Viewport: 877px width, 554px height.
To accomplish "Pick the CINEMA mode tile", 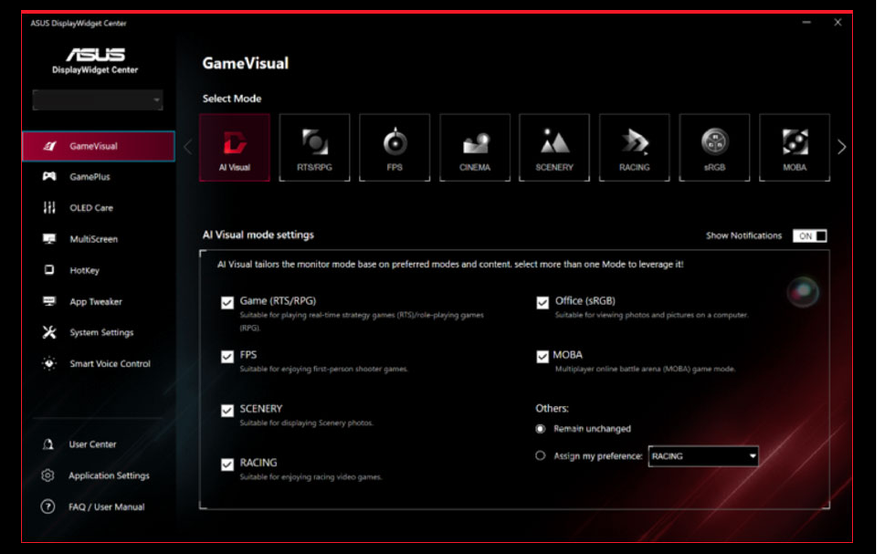I will (474, 148).
